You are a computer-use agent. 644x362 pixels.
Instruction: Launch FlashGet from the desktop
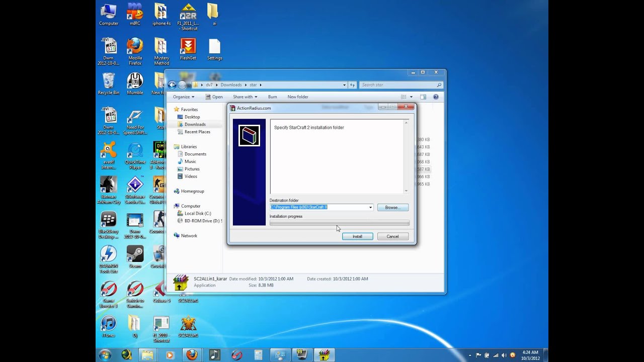[x=188, y=49]
